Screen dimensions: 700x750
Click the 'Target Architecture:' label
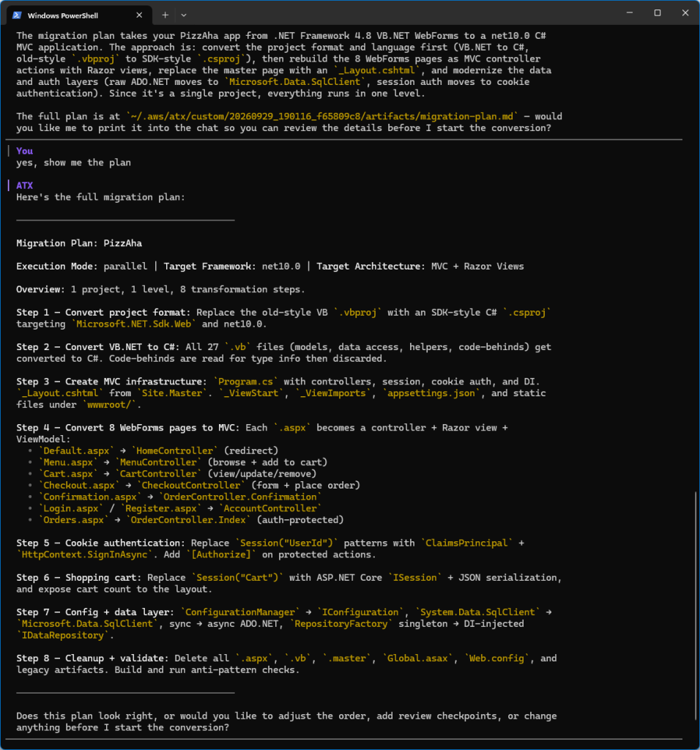click(371, 267)
